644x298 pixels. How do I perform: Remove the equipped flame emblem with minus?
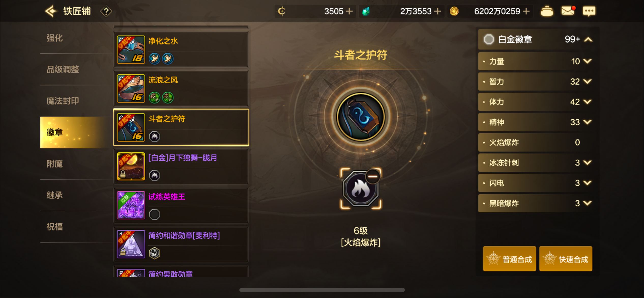tap(373, 176)
